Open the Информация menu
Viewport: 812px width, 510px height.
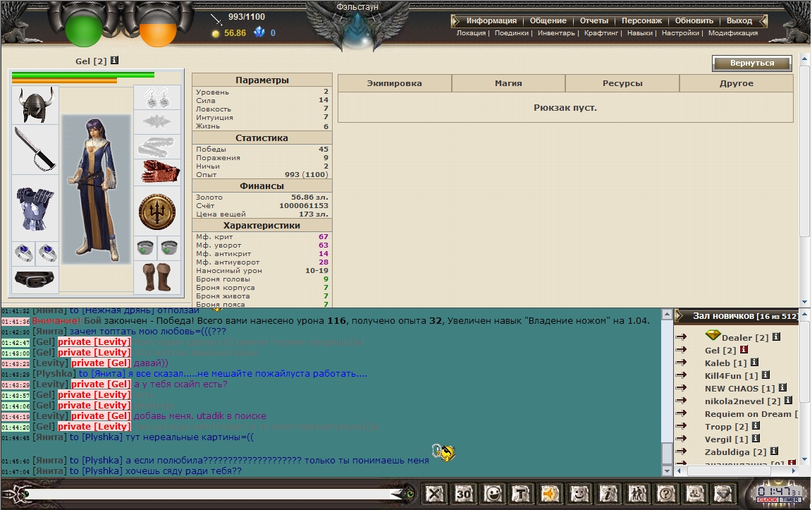pyautogui.click(x=491, y=20)
